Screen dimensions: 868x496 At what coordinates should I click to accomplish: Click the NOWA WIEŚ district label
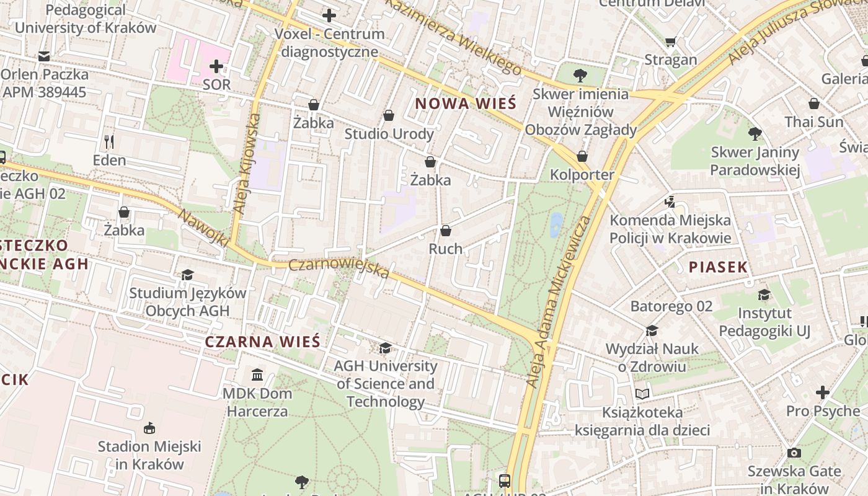click(x=466, y=104)
